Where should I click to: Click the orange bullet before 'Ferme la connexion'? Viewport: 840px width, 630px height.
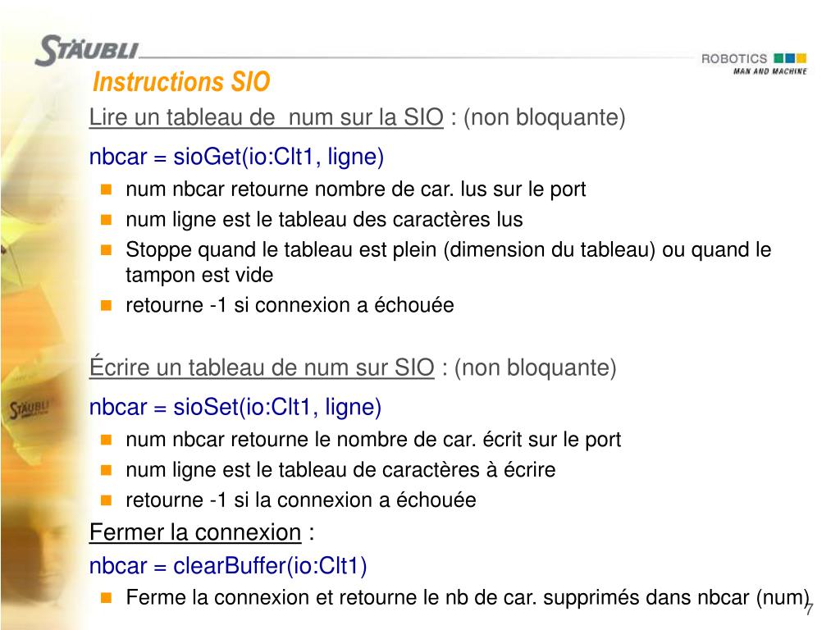106,597
